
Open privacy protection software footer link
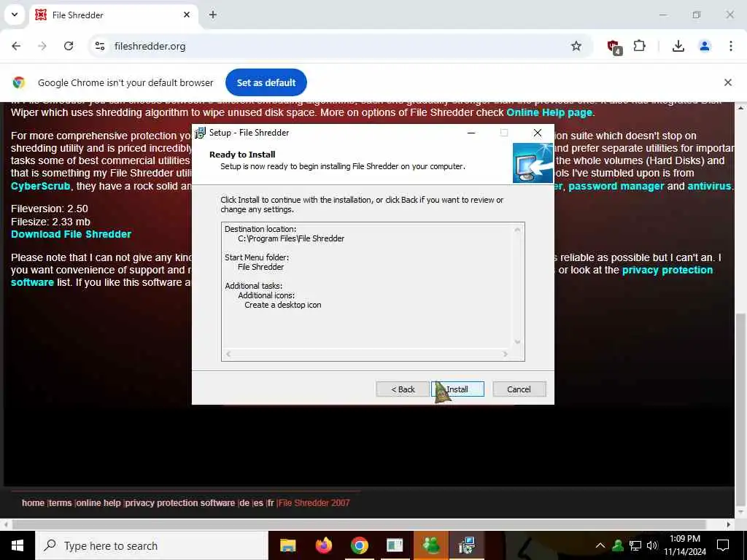pos(180,503)
